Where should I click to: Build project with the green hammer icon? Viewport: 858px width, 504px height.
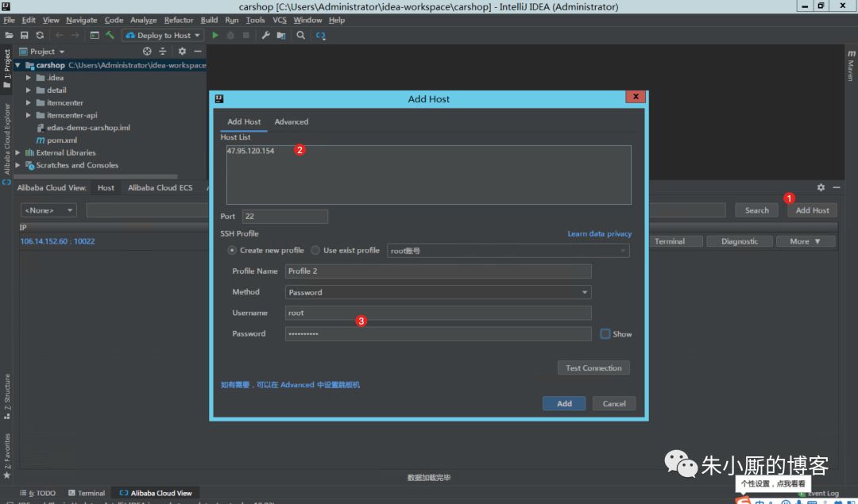point(110,35)
